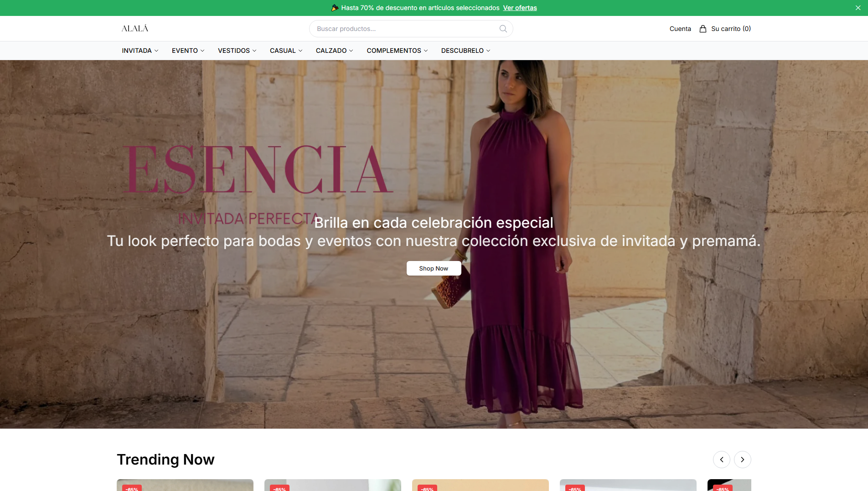This screenshot has height=491, width=868.
Task: Go to previous Trending Now items
Action: click(x=722, y=460)
